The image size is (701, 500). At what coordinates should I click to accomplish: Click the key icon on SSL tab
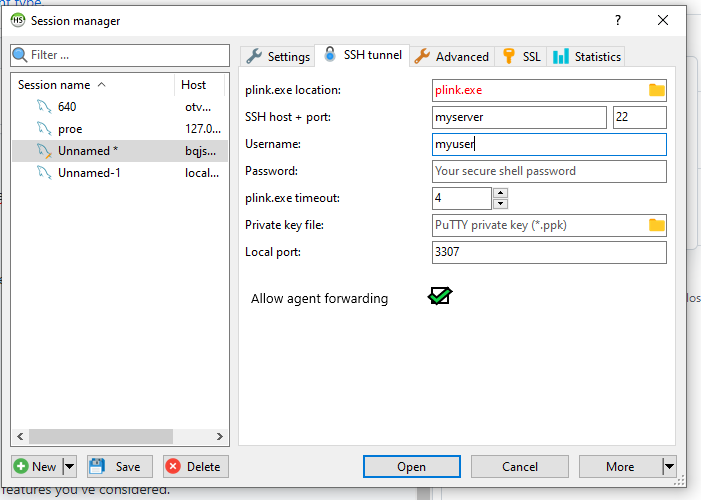(x=509, y=56)
